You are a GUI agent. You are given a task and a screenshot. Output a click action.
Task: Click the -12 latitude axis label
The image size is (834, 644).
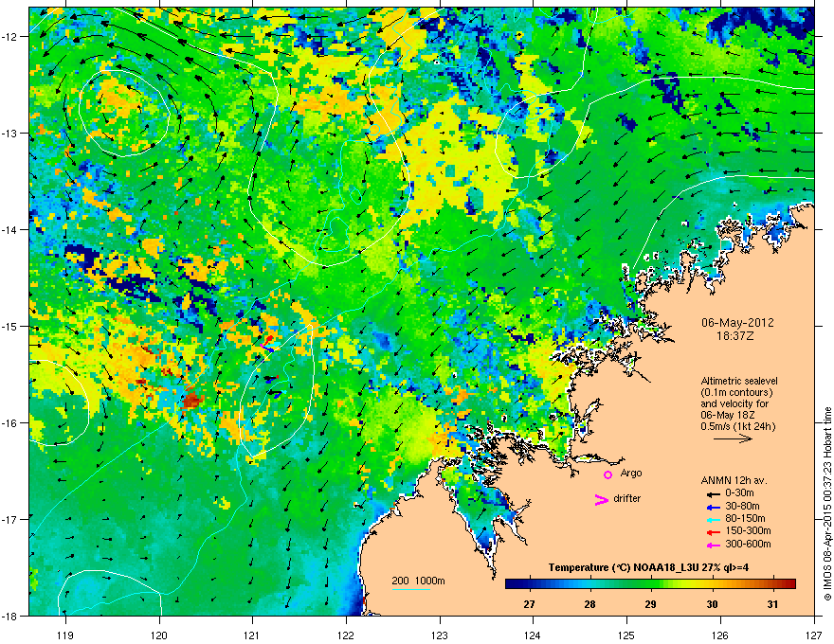coord(10,37)
